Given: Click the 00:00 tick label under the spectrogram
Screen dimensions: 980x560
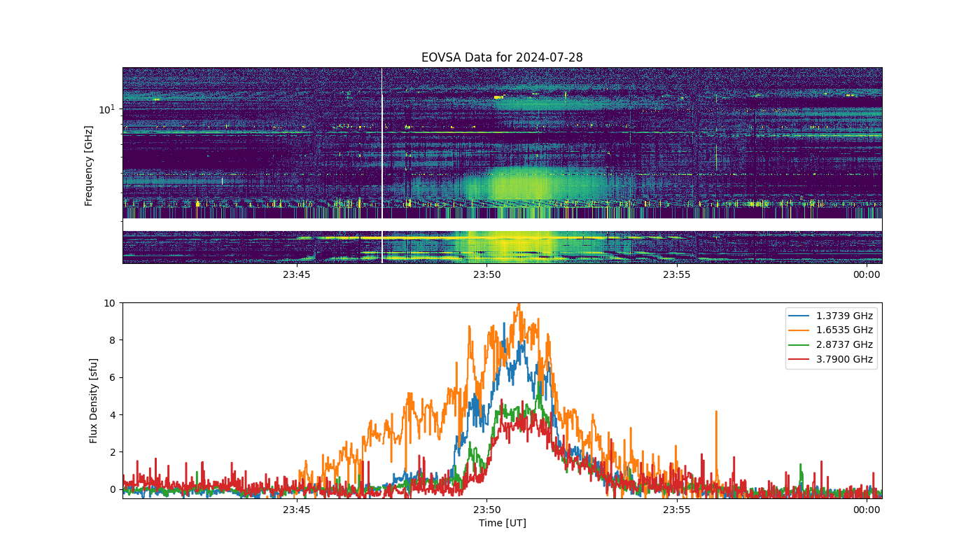Looking at the screenshot, I should pyautogui.click(x=867, y=274).
